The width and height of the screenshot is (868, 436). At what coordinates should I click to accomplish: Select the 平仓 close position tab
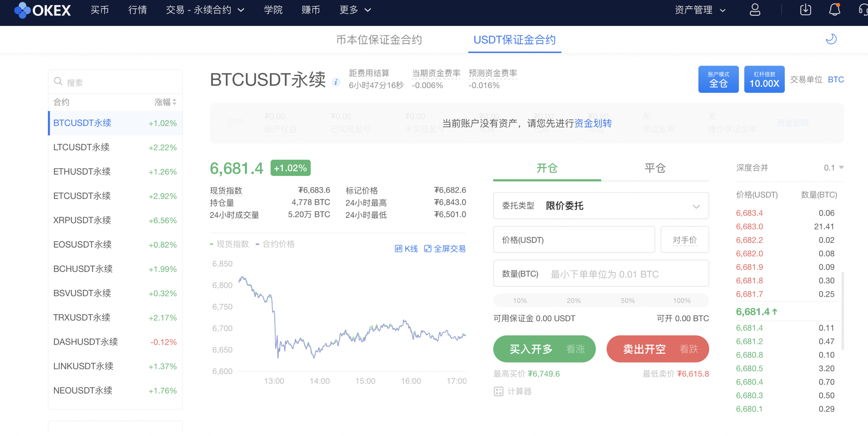click(655, 168)
